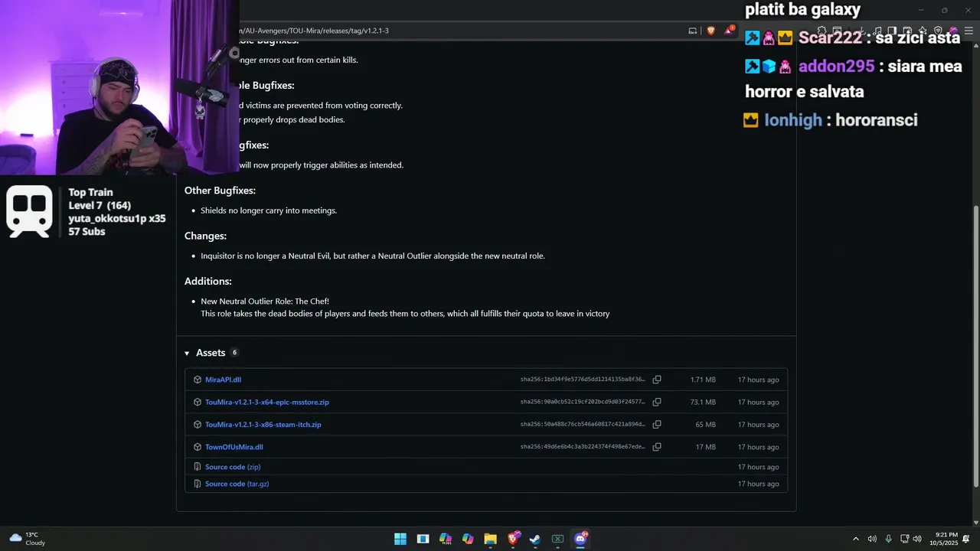Viewport: 980px width, 551px height.
Task: Copy the SHA256 hash for TownOfUsMira.dll
Action: coord(657,447)
